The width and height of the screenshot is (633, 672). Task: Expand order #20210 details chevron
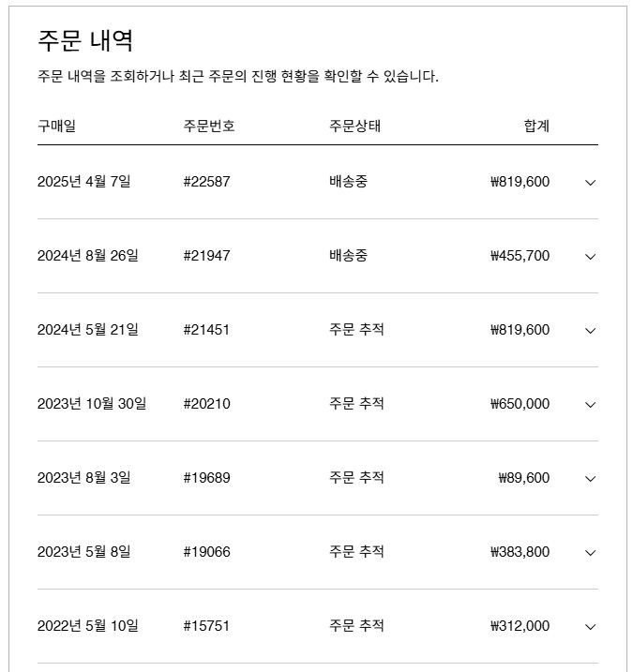(x=590, y=404)
